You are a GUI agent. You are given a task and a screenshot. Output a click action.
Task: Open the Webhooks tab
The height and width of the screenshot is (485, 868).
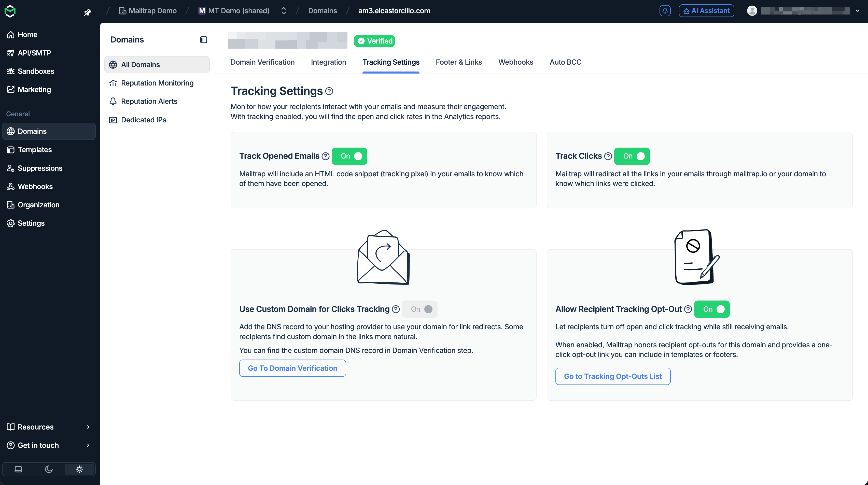tap(516, 62)
